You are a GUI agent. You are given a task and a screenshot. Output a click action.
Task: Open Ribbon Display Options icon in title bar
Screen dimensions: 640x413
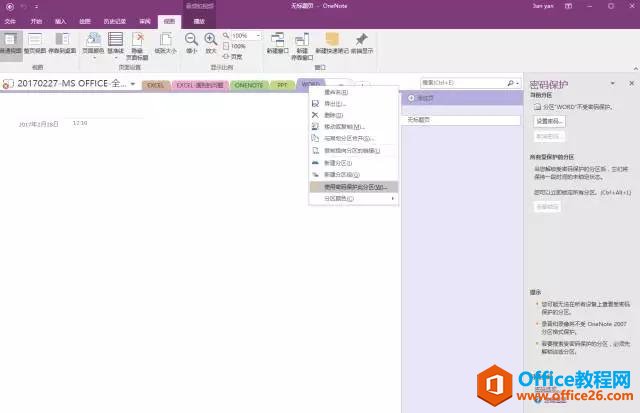[x=568, y=6]
